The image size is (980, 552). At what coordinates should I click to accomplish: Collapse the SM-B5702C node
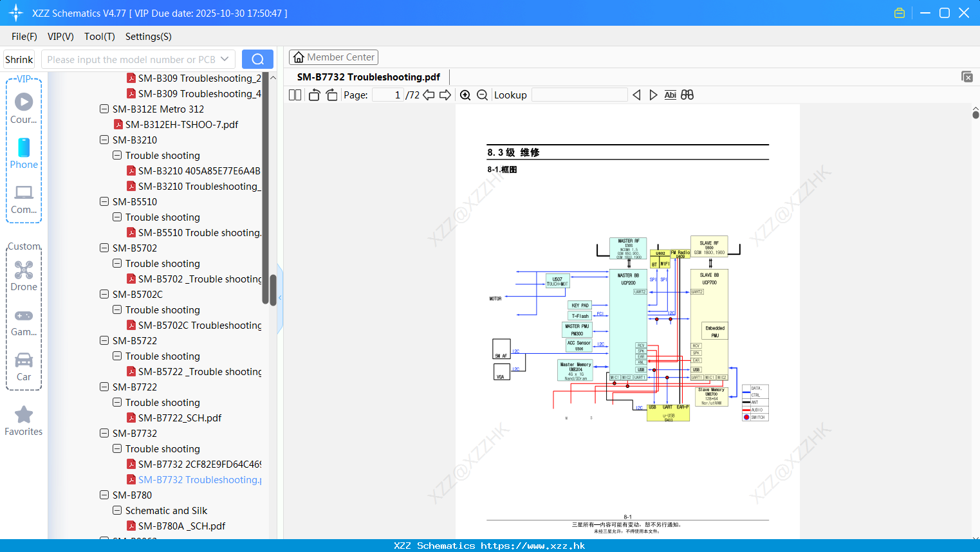[104, 294]
